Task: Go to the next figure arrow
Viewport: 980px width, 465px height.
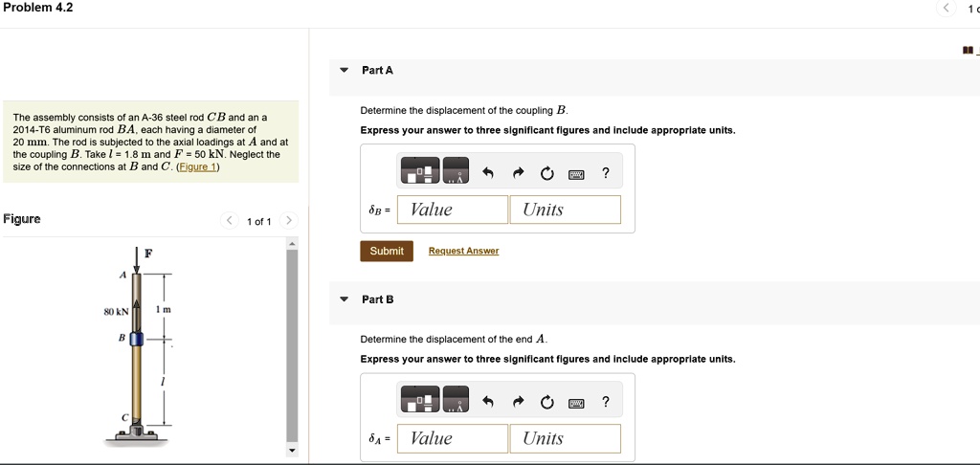Action: click(x=291, y=221)
